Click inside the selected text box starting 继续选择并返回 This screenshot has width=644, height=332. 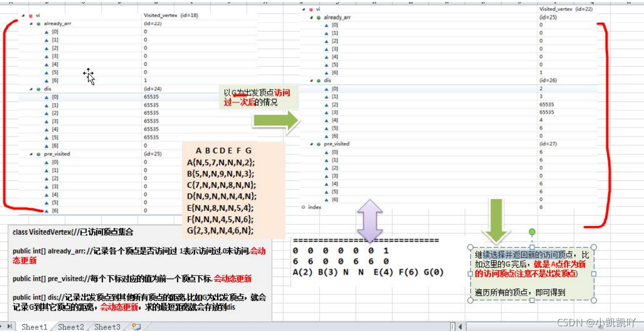pyautogui.click(x=532, y=273)
